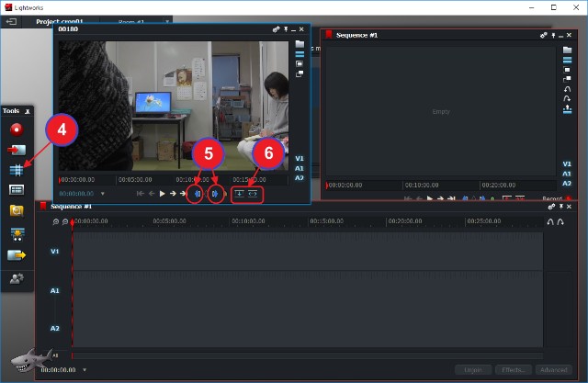Toggle the V1 track on the timeline

coord(54,251)
